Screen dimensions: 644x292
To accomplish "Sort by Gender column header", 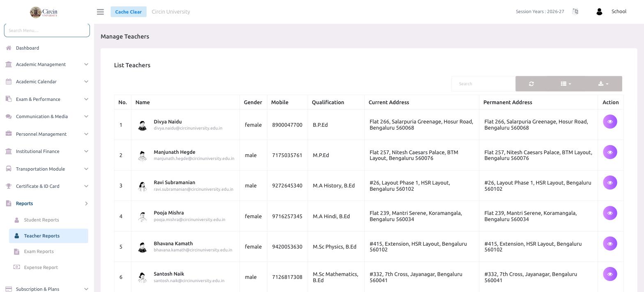I will (x=253, y=102).
